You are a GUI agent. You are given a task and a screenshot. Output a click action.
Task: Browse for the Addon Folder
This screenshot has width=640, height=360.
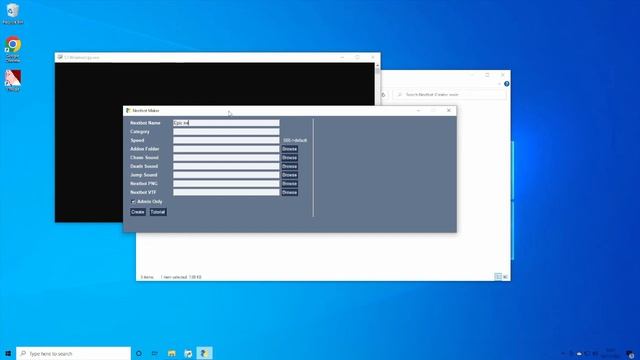(289, 149)
